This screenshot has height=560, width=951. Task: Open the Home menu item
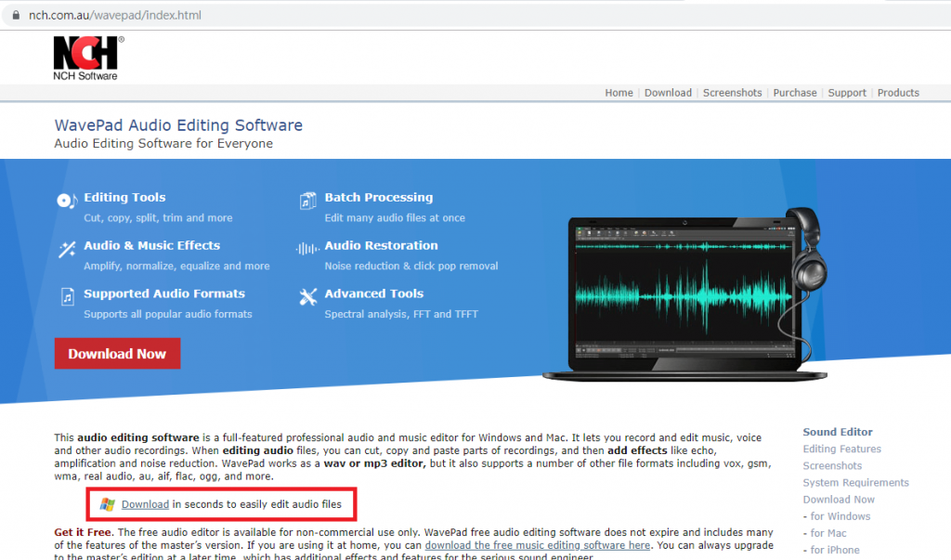[619, 93]
